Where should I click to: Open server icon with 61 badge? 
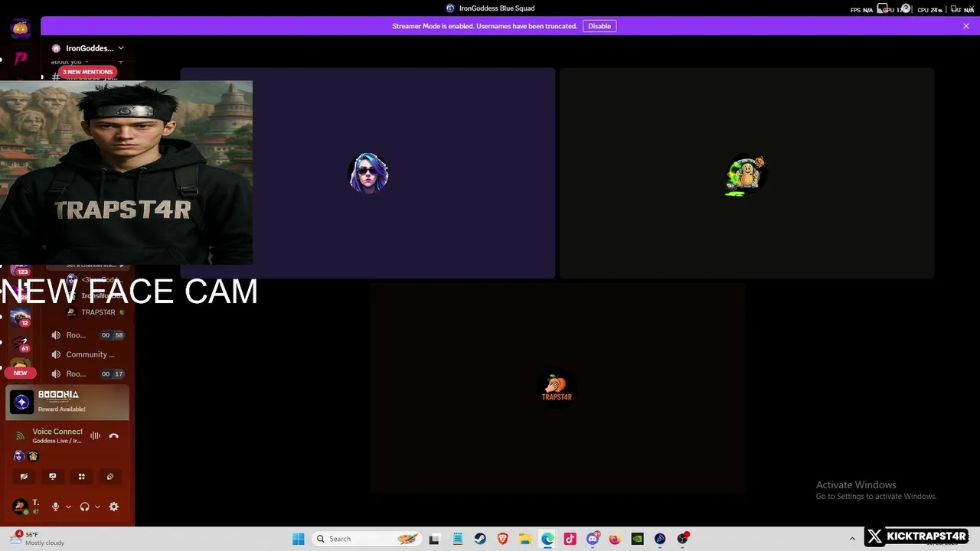(20, 343)
